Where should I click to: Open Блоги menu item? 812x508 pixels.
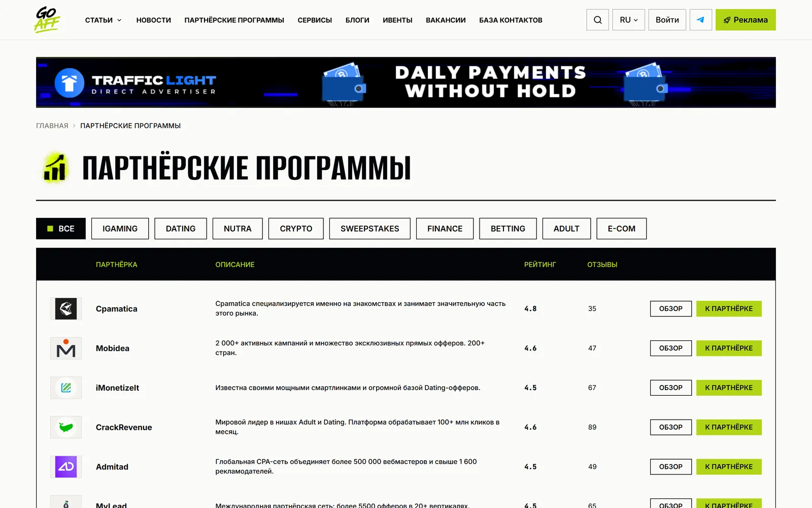pos(357,20)
